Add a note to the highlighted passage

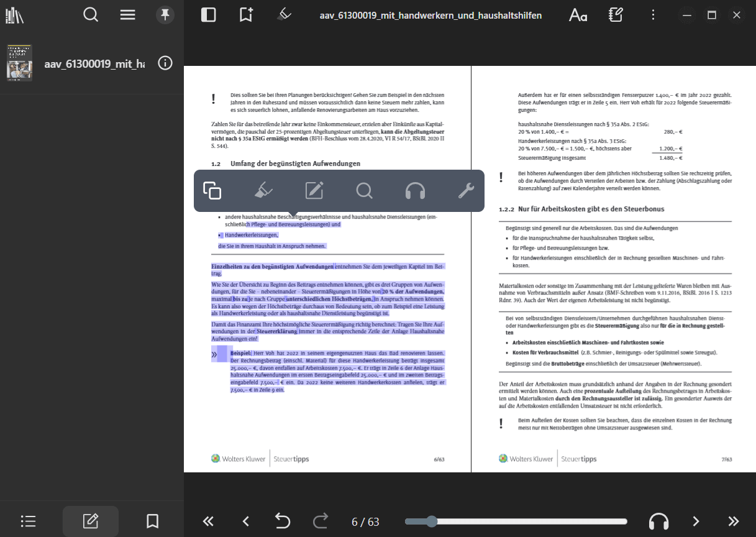(x=314, y=191)
